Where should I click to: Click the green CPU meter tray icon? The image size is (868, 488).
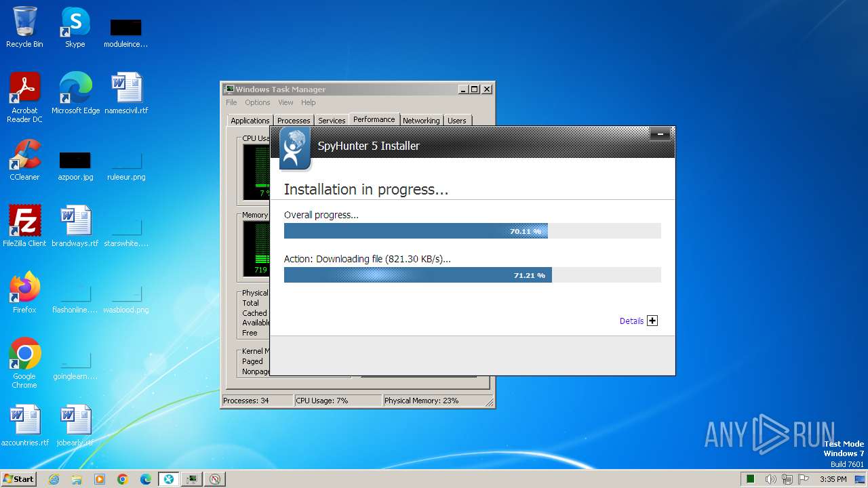click(x=751, y=479)
